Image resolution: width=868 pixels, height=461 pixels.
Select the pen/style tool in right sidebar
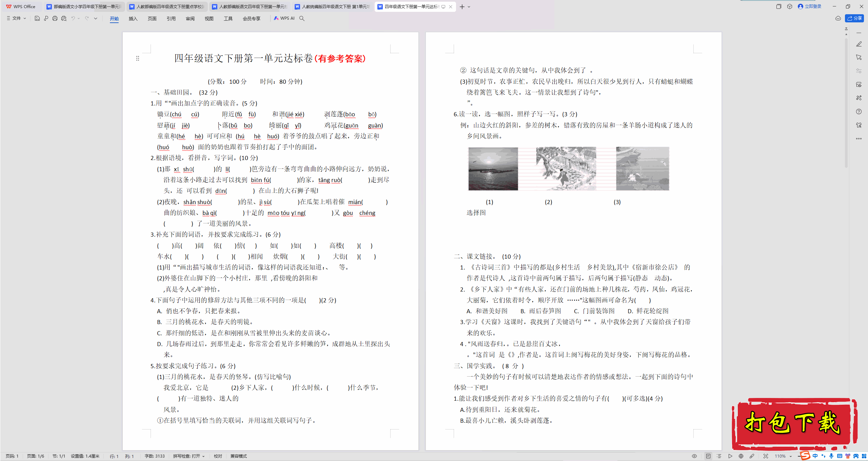point(859,44)
